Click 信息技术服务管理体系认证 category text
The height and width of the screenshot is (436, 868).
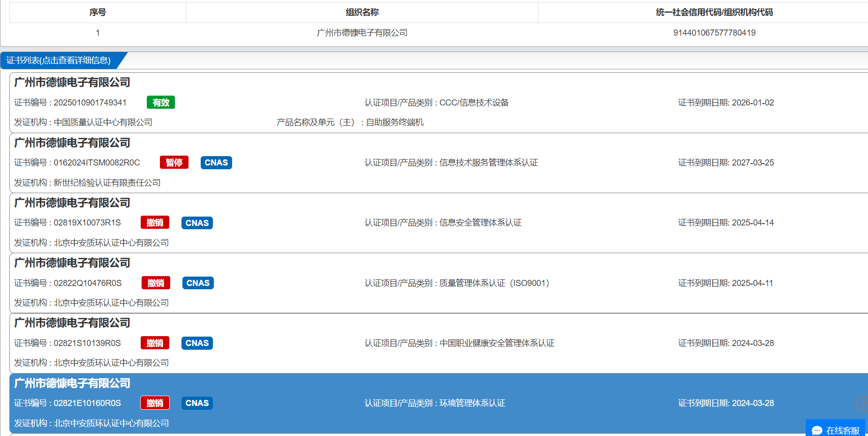489,163
